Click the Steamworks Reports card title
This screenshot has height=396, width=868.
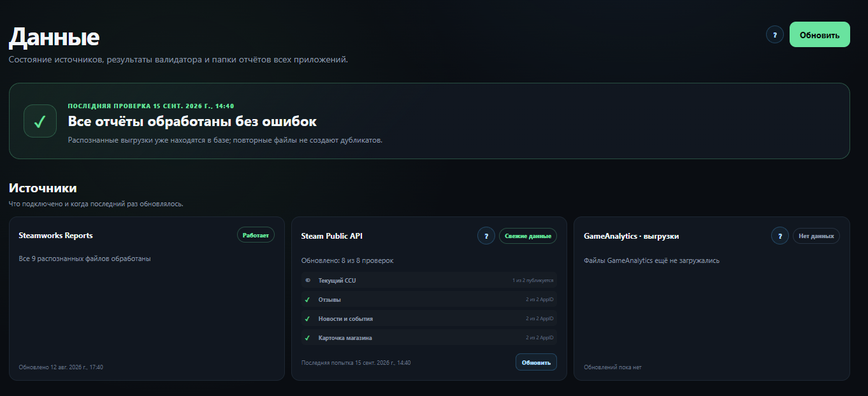pyautogui.click(x=55, y=236)
